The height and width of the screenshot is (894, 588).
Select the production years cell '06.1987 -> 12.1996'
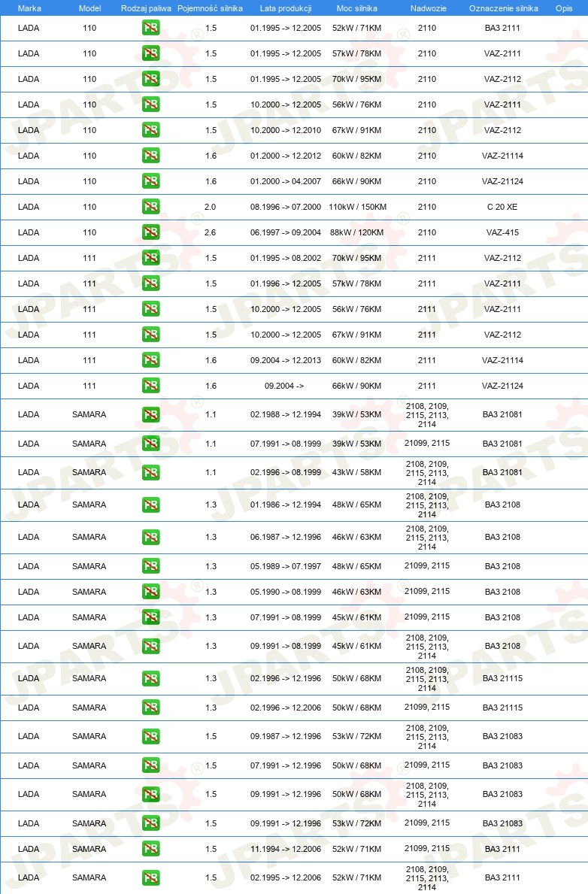pyautogui.click(x=286, y=537)
